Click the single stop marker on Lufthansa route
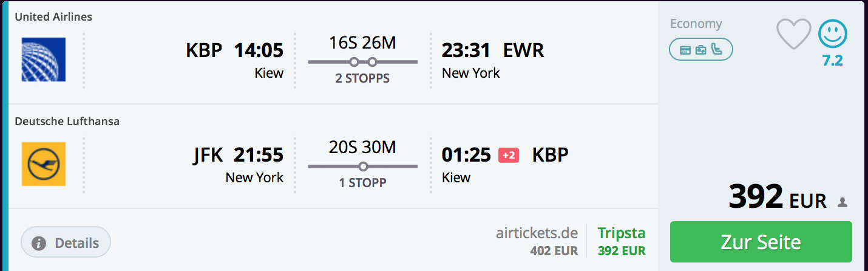The width and height of the screenshot is (868, 271). point(363,166)
